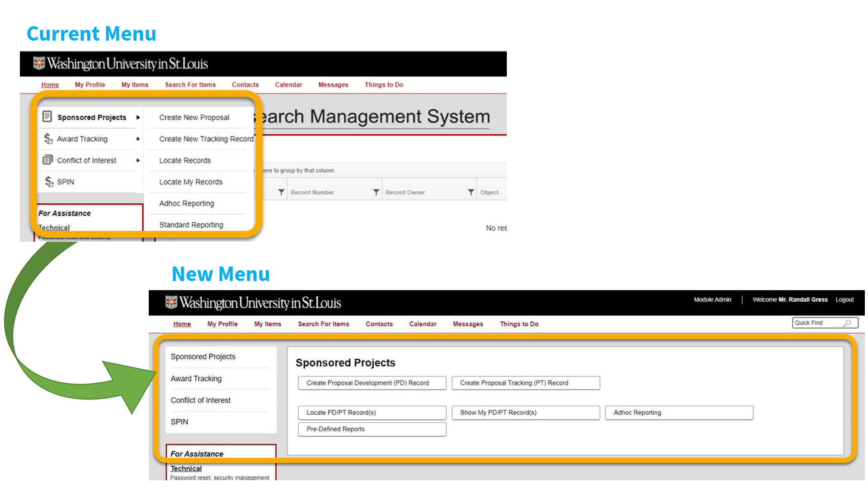
Task: Open Module Admin
Action: pos(713,299)
